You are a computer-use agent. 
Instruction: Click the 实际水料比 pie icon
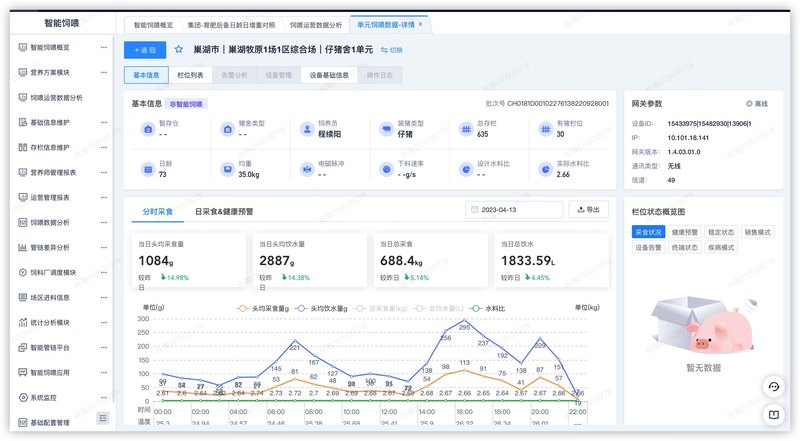(546, 169)
